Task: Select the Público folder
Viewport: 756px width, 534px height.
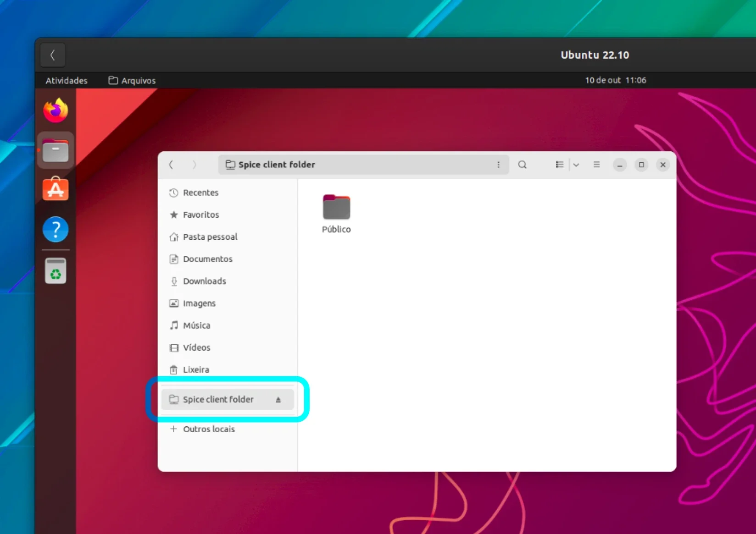Action: point(336,214)
